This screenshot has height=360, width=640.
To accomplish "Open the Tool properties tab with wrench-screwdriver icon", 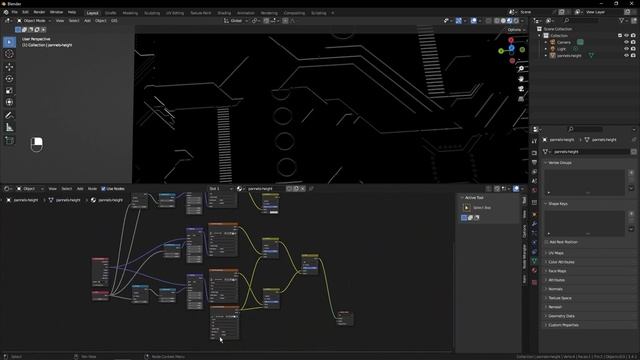I will [534, 141].
